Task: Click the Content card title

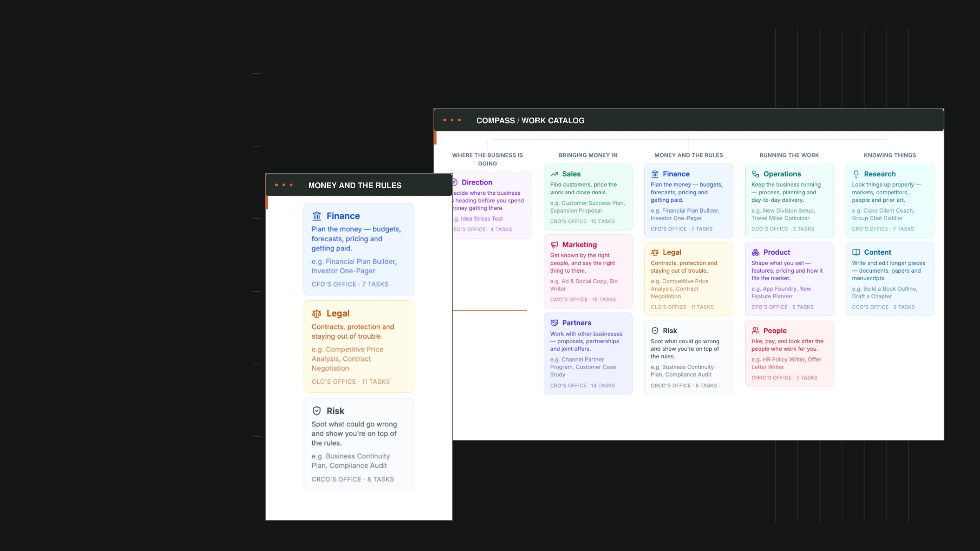Action: coord(878,253)
